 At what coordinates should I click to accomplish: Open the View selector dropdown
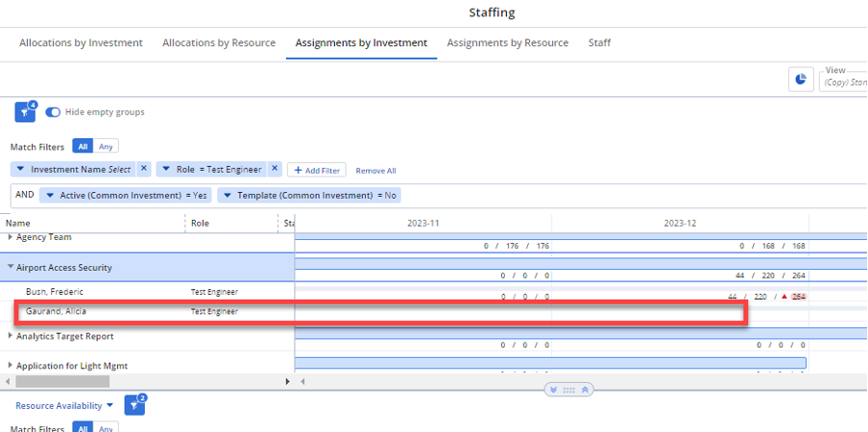(843, 81)
